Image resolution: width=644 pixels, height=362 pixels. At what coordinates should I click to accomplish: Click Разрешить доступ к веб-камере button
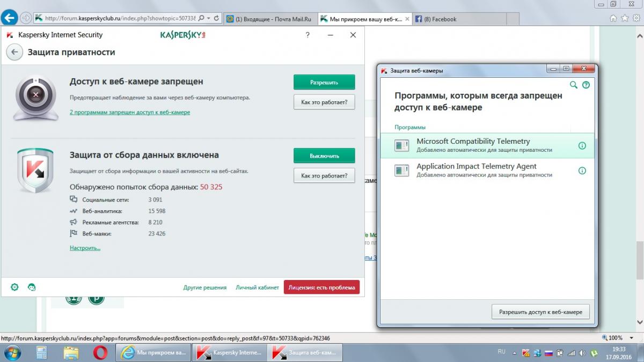540,312
